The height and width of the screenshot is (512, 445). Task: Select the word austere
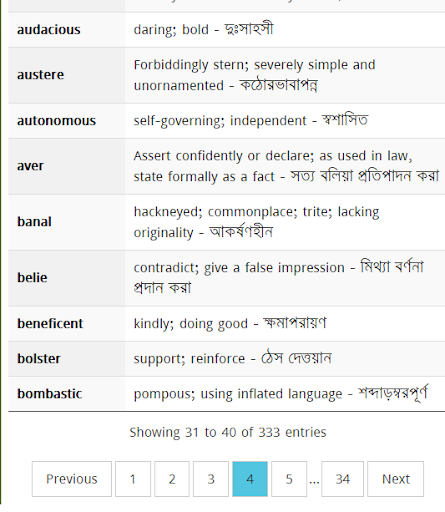pos(40,75)
